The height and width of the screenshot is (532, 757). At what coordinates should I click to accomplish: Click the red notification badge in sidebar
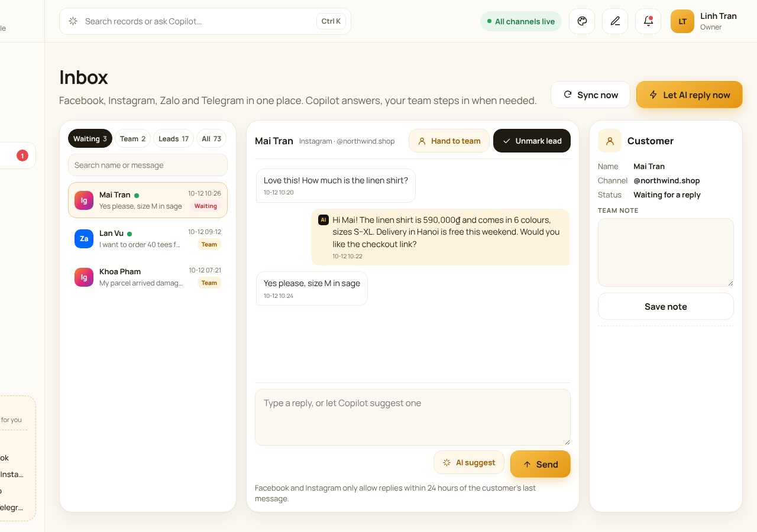click(x=22, y=156)
